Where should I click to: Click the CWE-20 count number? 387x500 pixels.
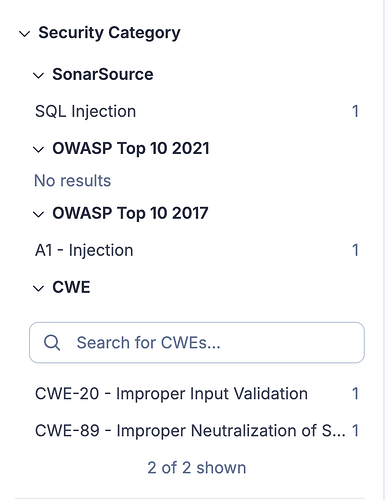[355, 394]
